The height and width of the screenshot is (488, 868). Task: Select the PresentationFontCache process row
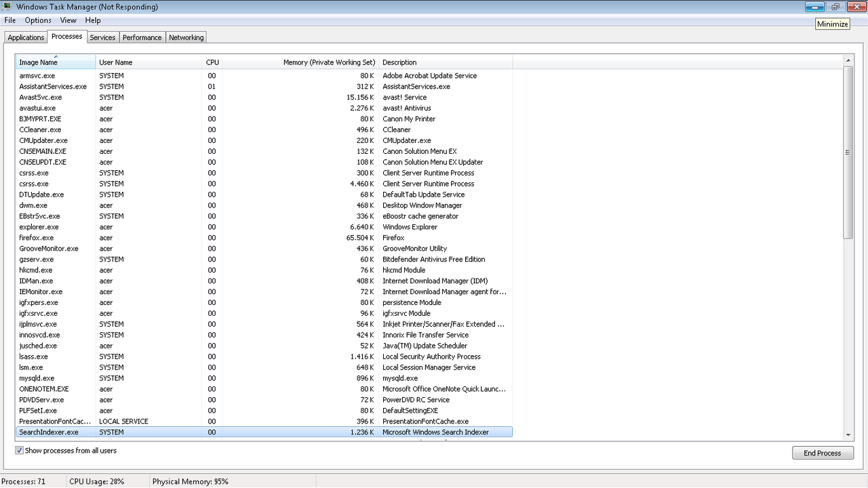point(264,422)
